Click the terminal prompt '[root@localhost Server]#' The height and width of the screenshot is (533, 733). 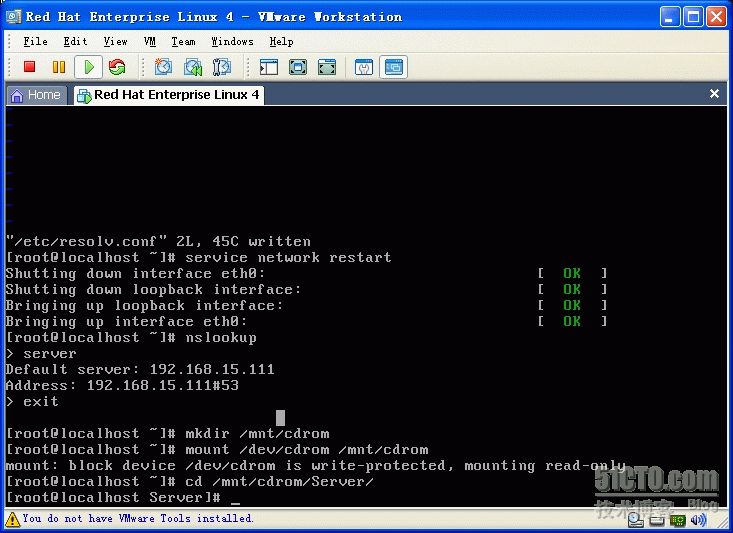coord(113,497)
